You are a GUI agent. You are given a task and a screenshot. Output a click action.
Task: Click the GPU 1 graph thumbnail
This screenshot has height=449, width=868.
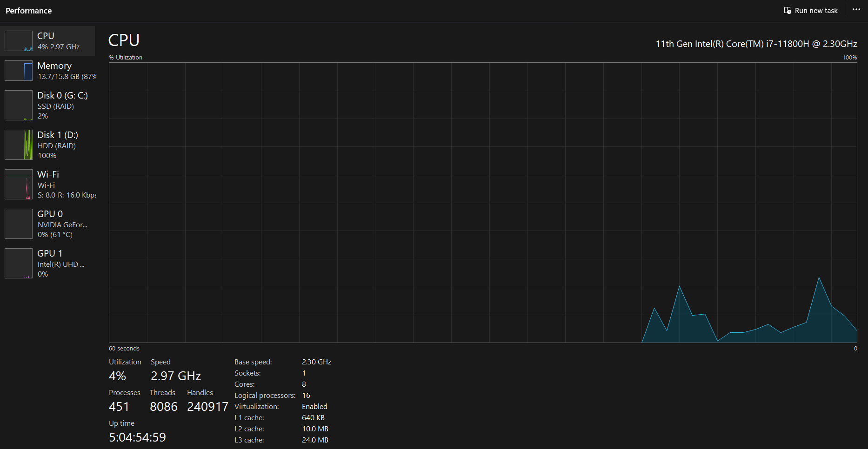pos(19,263)
